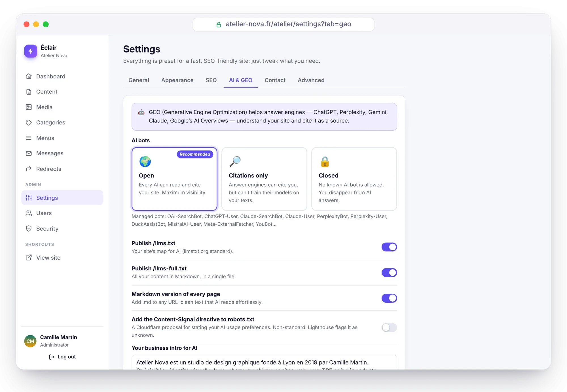567x392 pixels.
Task: Click the Éclair lightning bolt logo
Action: [31, 51]
